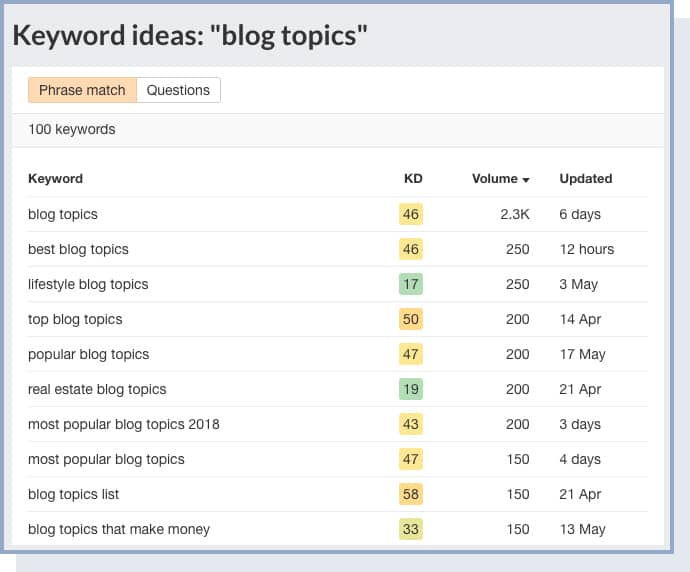Screen dimensions: 690x572
Task: Click 'real estate blog topics' keyword
Action: [x=97, y=389]
